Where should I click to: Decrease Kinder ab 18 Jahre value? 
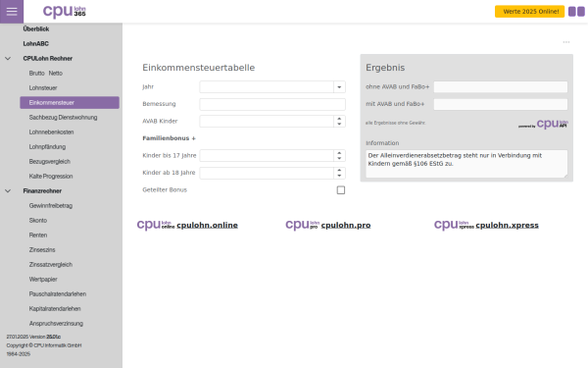pyautogui.click(x=339, y=176)
